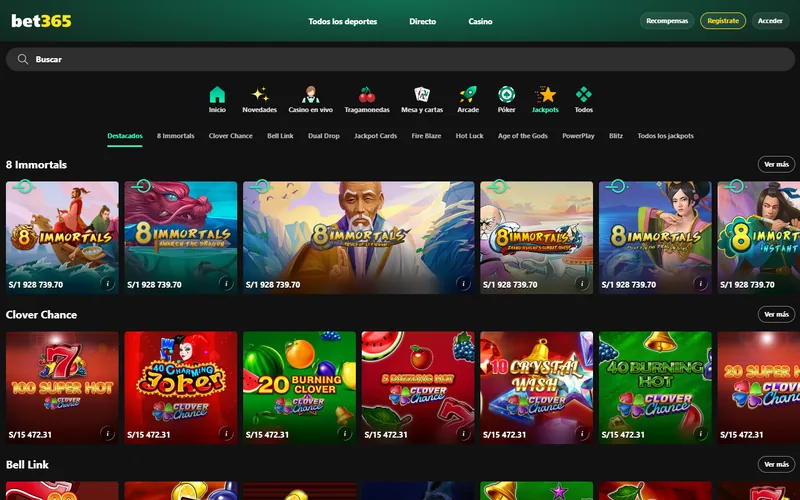The image size is (800, 500).
Task: Switch to Todos los jackpots tab
Action: click(665, 136)
